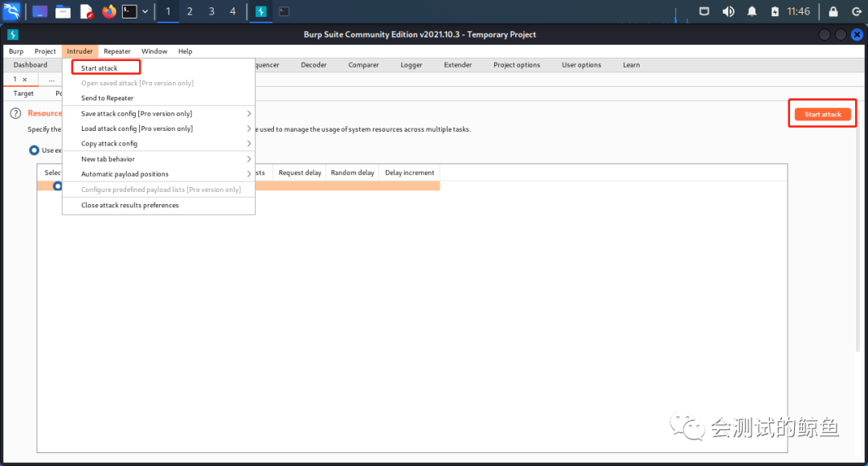Open the notifications bell icon
The width and height of the screenshot is (868, 466).
[x=751, y=11]
